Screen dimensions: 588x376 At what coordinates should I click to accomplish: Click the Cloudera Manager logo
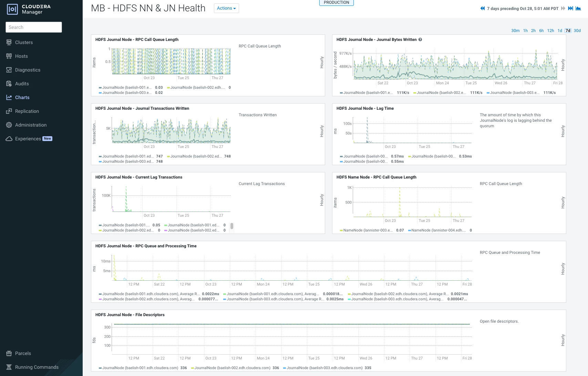point(29,9)
